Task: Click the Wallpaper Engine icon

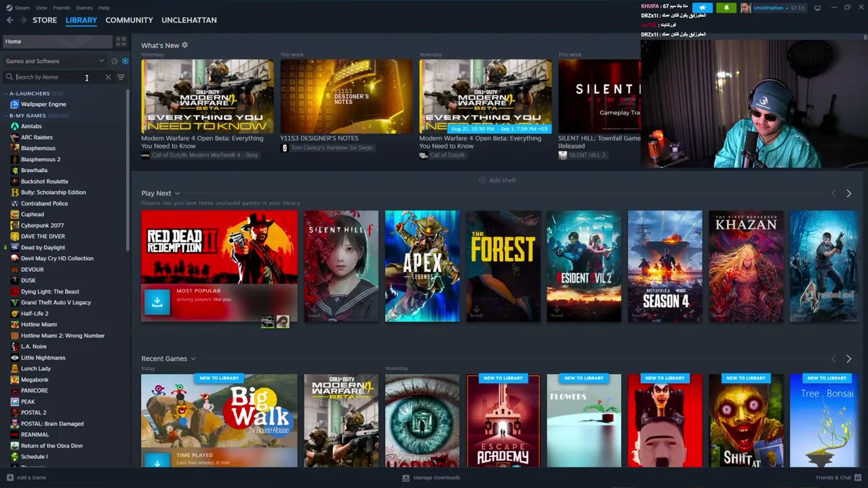Action: pyautogui.click(x=14, y=104)
